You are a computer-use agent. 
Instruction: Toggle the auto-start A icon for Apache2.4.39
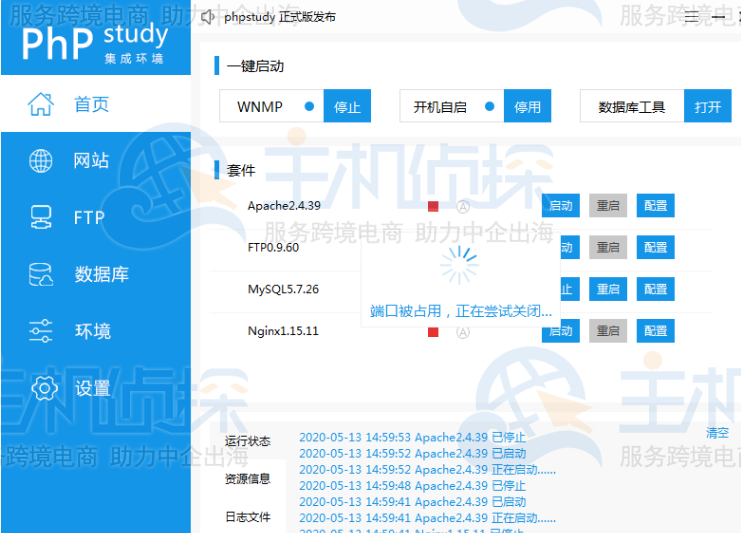point(463,206)
